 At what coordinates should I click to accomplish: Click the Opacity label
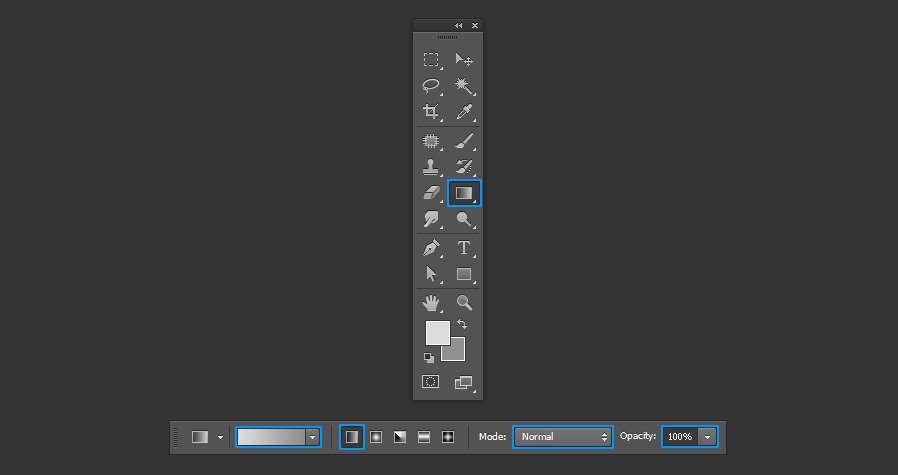[637, 436]
